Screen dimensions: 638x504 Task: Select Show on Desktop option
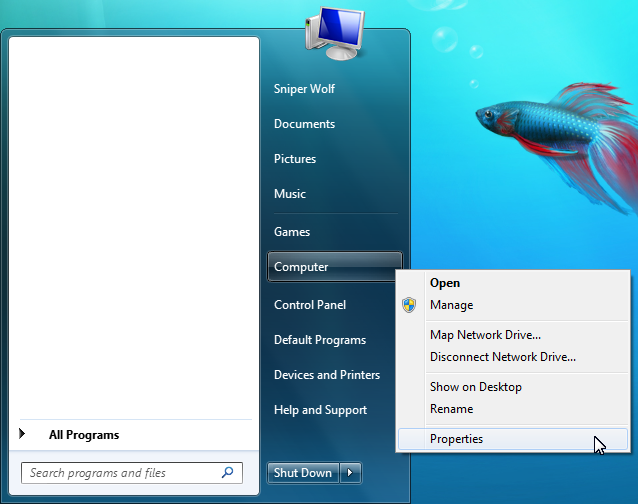click(513, 387)
